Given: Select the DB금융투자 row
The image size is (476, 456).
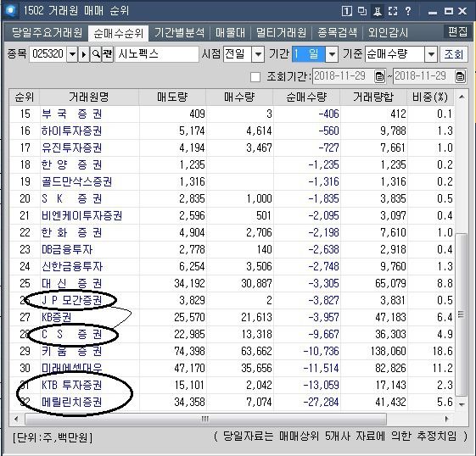Looking at the screenshot, I should 232,250.
